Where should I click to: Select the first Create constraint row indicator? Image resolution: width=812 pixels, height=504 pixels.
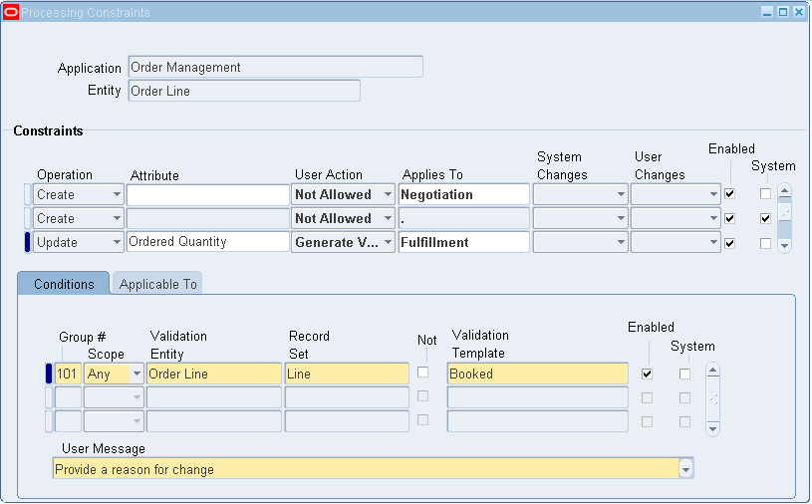tap(28, 194)
